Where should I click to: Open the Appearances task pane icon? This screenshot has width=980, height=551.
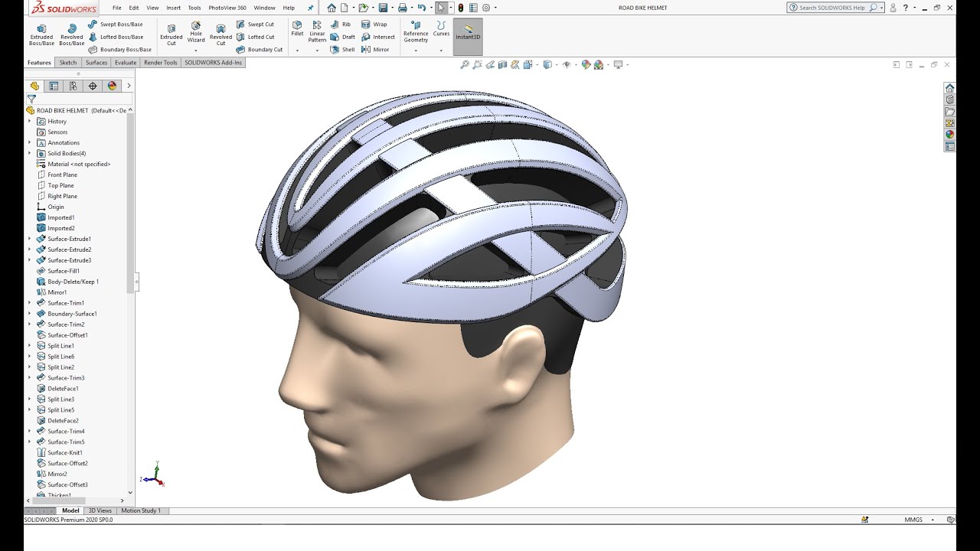coord(949,135)
